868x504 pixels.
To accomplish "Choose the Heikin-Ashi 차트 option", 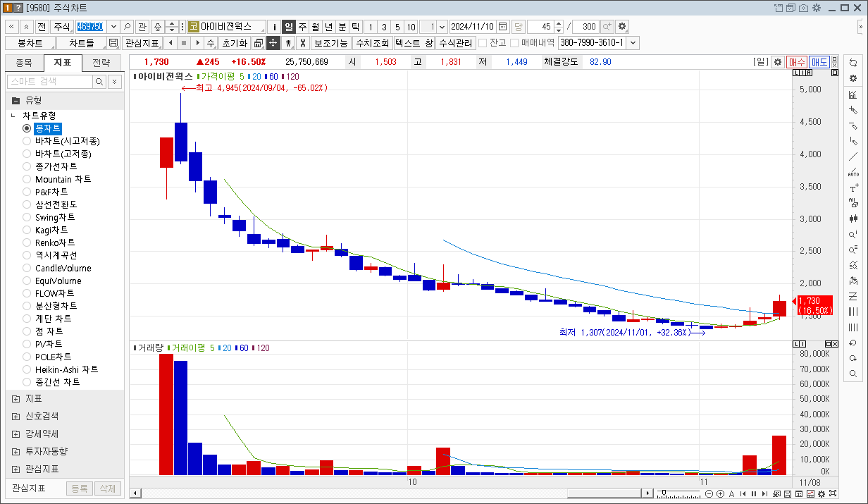I will [x=27, y=369].
